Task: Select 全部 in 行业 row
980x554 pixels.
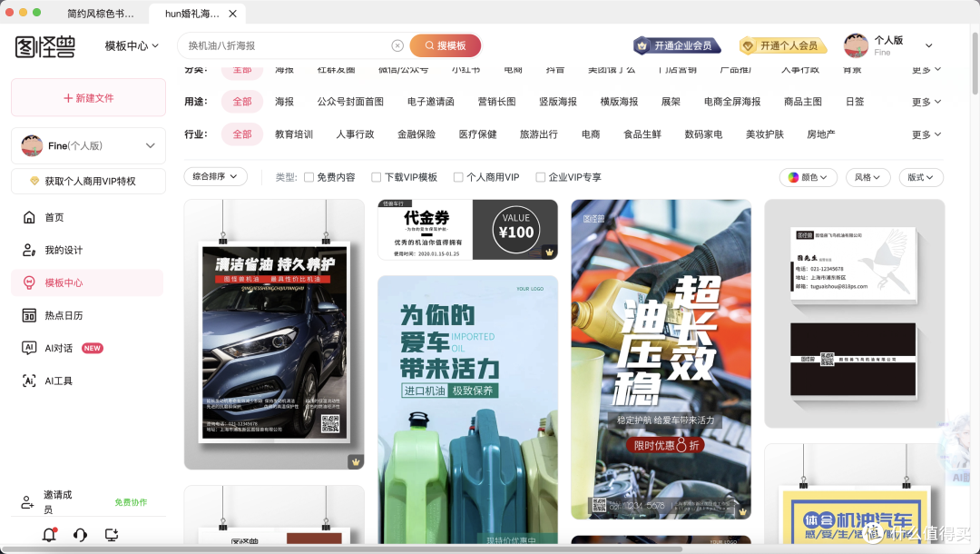Action: 242,134
